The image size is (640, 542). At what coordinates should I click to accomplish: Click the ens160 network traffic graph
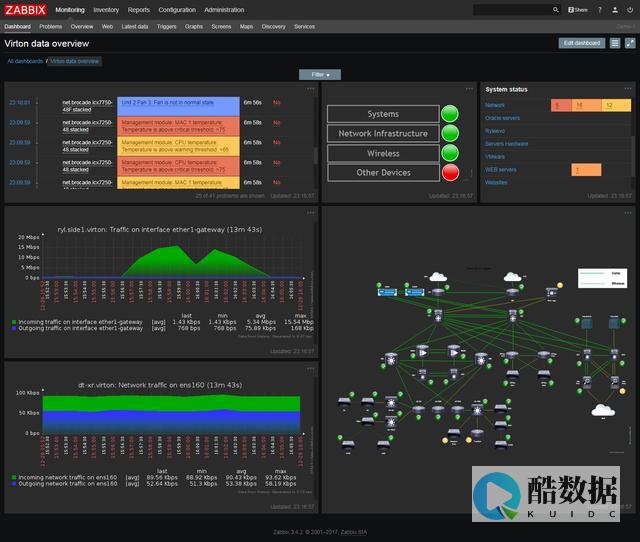coord(173,412)
